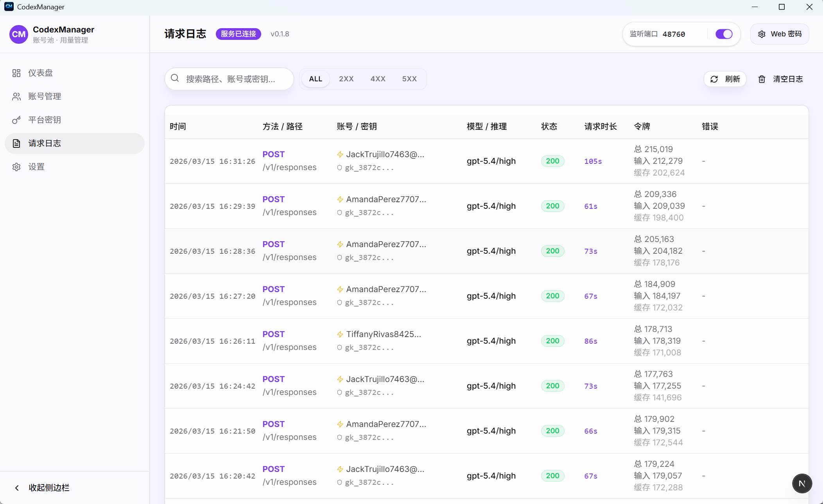The image size is (823, 504).
Task: Switch to the 5XX filter tab
Action: (409, 79)
